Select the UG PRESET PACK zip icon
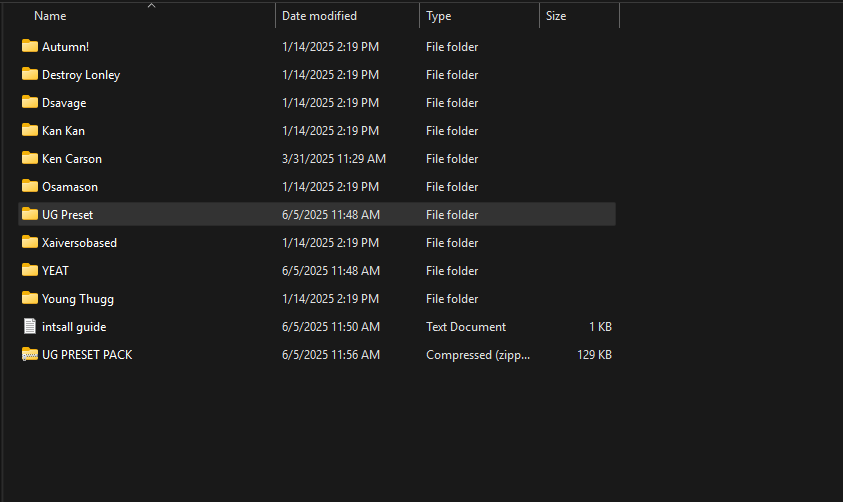 [30, 354]
